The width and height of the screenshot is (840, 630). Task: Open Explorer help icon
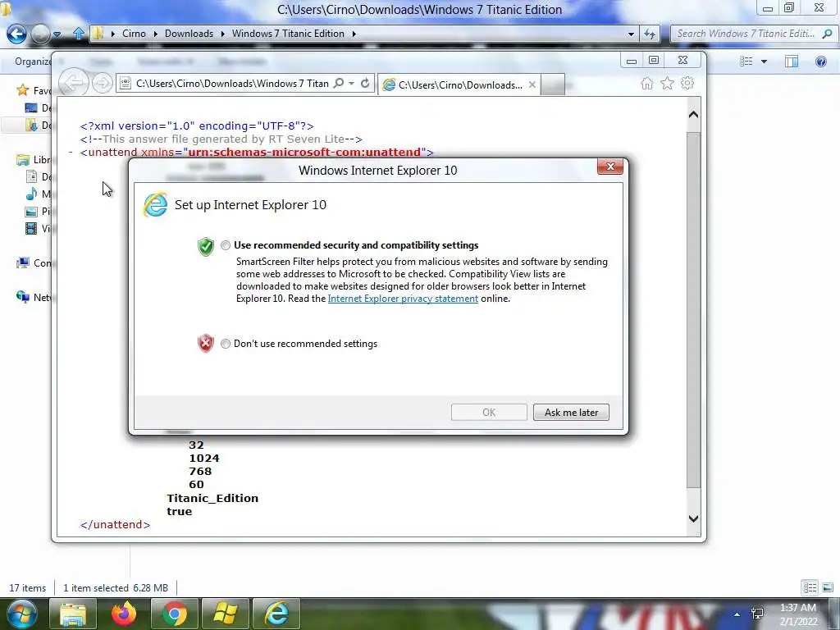(820, 62)
